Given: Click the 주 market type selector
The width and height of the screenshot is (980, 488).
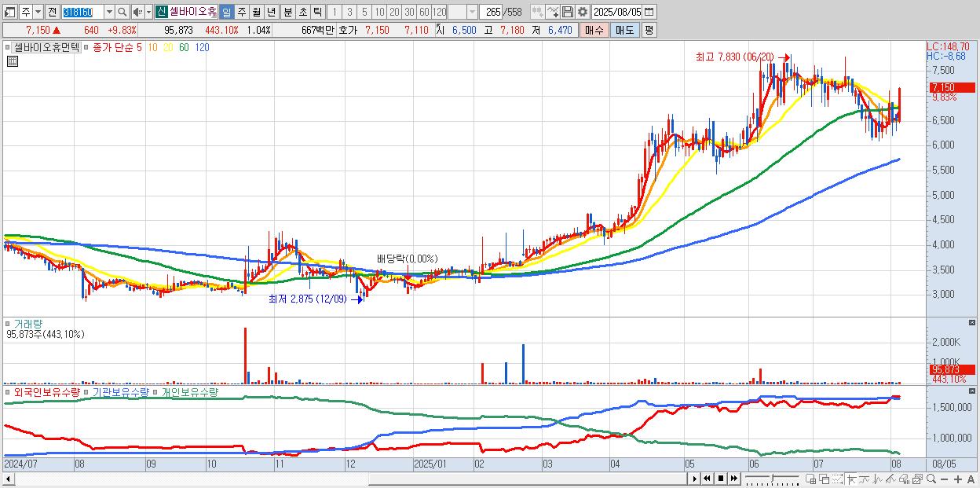Looking at the screenshot, I should click(x=26, y=12).
